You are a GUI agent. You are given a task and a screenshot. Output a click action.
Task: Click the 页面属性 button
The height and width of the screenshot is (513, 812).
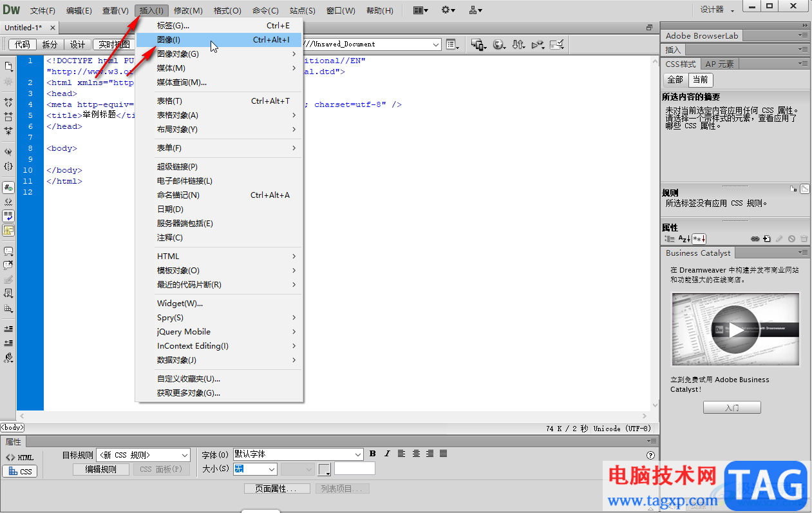[277, 489]
